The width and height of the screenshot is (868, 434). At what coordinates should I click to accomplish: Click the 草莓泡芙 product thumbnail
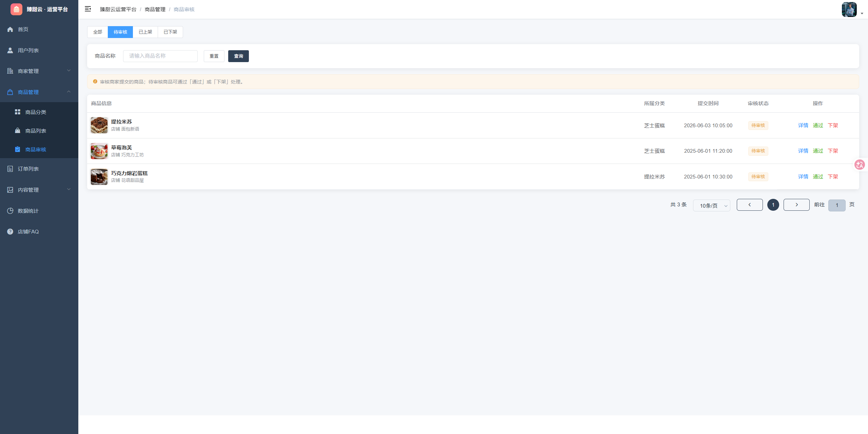[99, 151]
